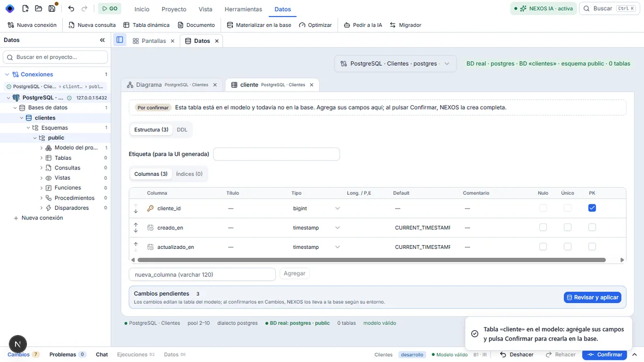Collapse the Conexiones section
Viewport: 644px width, 362px height.
7,75
